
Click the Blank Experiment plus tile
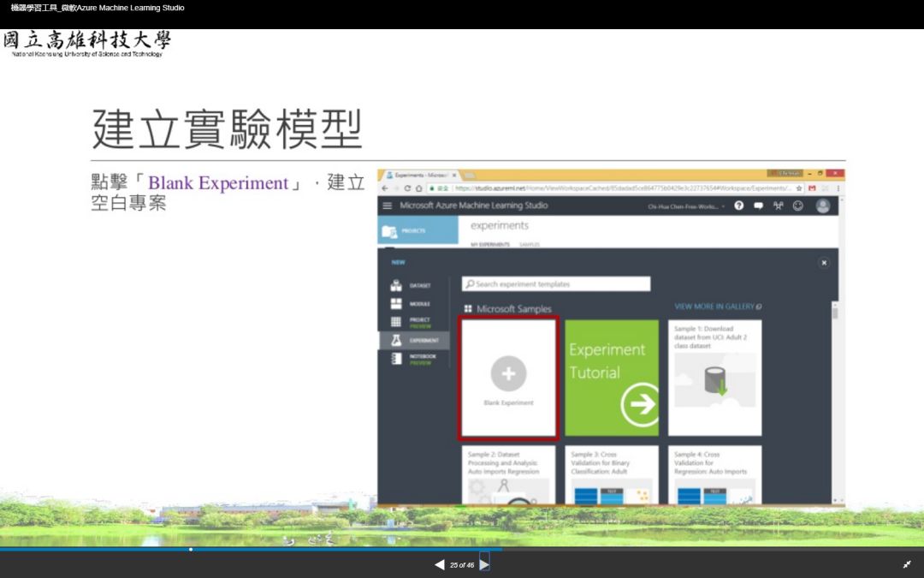(508, 378)
